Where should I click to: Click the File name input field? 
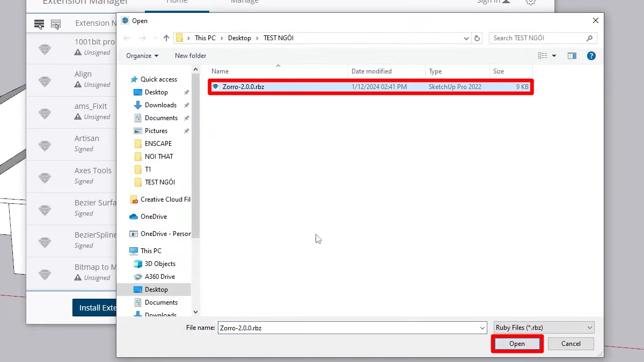click(x=348, y=328)
